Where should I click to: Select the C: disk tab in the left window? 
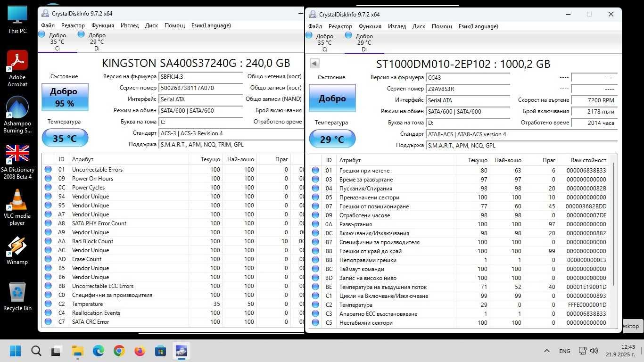(x=57, y=41)
